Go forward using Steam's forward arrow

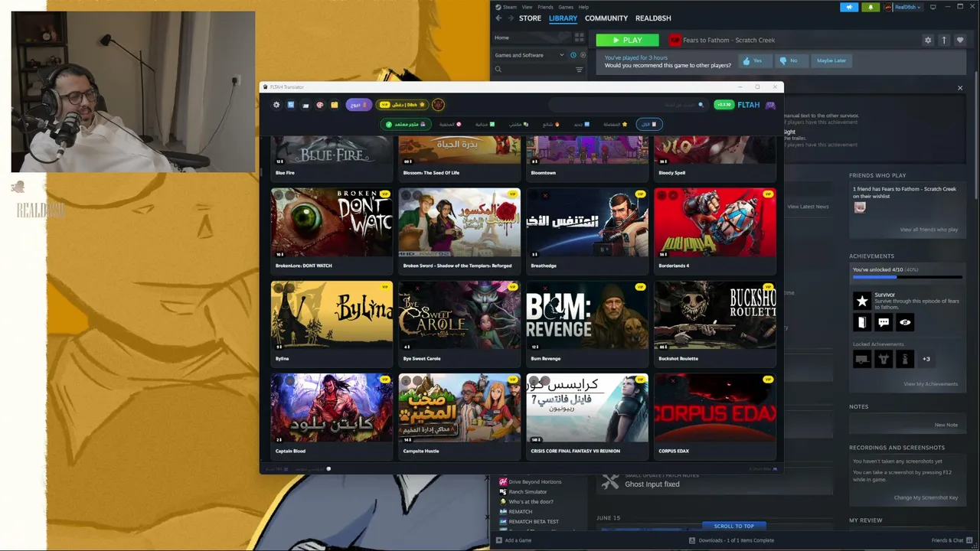point(510,18)
